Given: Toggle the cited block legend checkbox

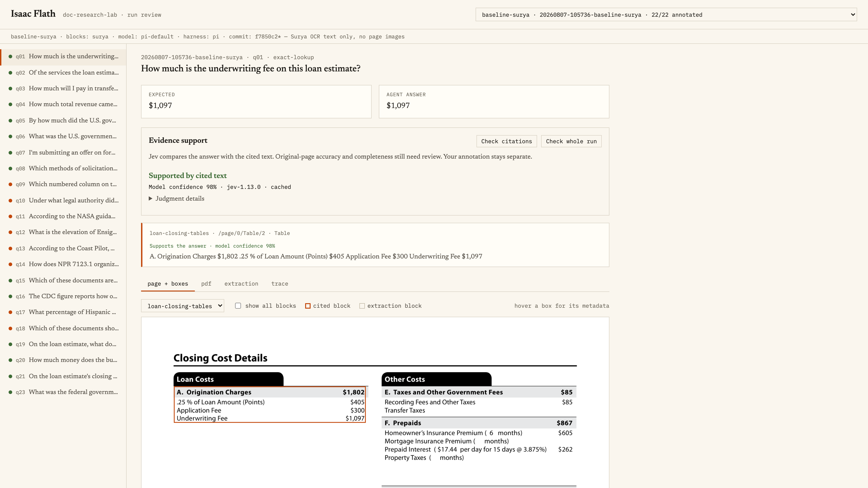Looking at the screenshot, I should 308,306.
